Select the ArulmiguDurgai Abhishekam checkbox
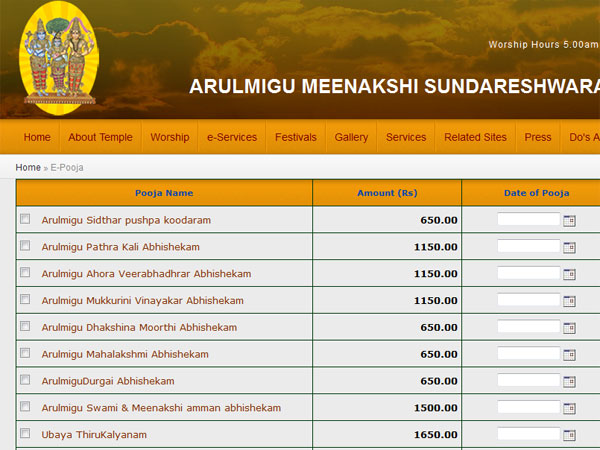The width and height of the screenshot is (600, 450). (x=25, y=379)
